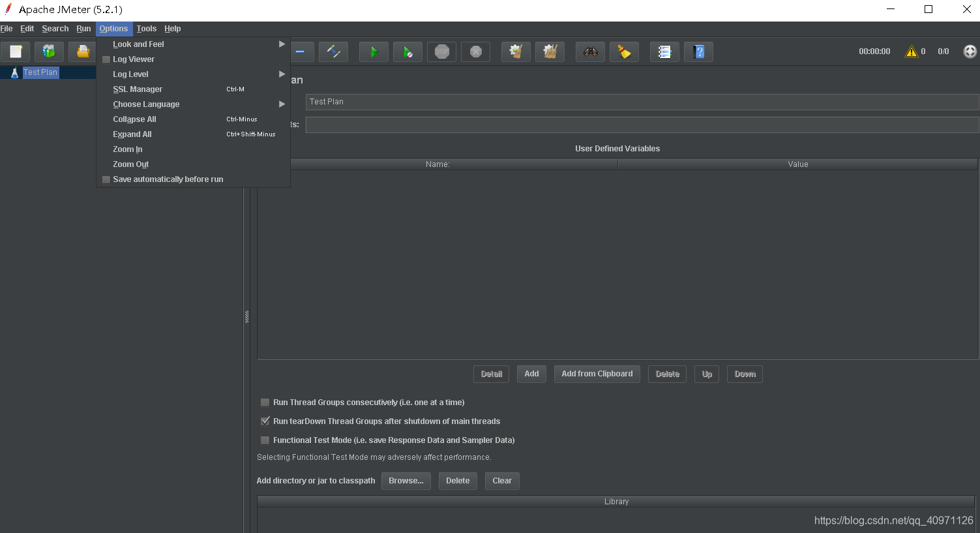Click the Clear results broom icon

click(516, 52)
